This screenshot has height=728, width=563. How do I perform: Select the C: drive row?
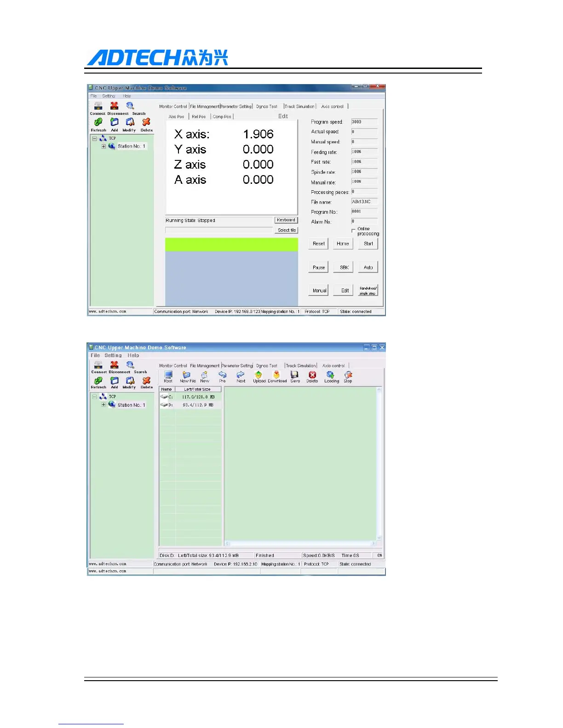(190, 397)
